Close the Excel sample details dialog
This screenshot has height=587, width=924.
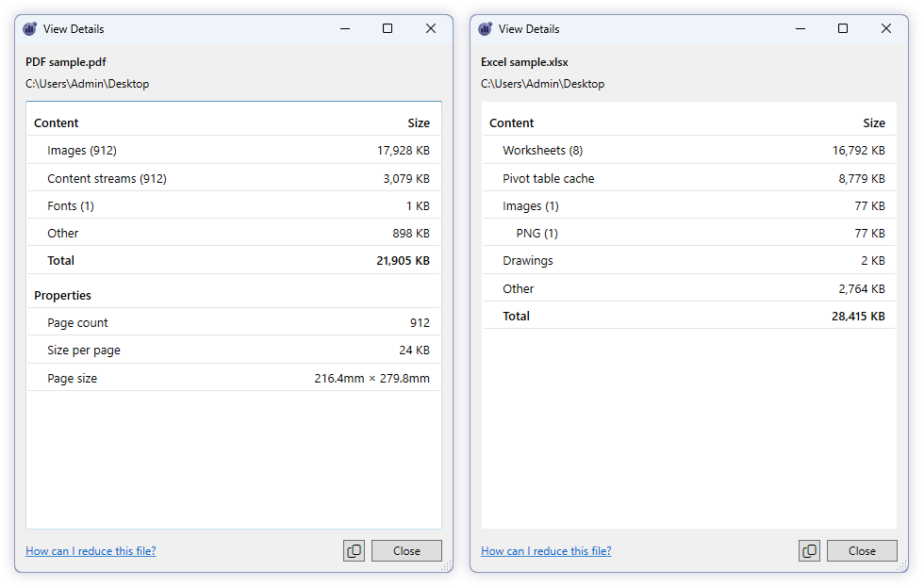point(862,550)
